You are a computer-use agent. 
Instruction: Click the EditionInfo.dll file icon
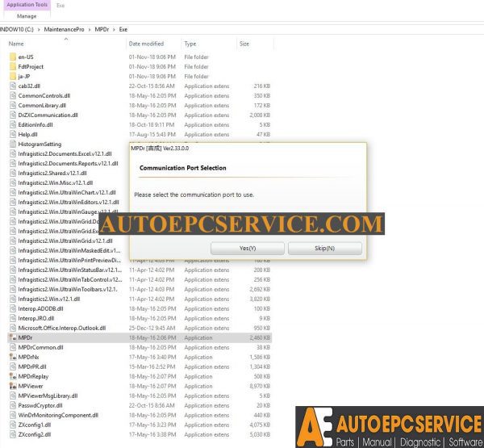click(x=13, y=124)
